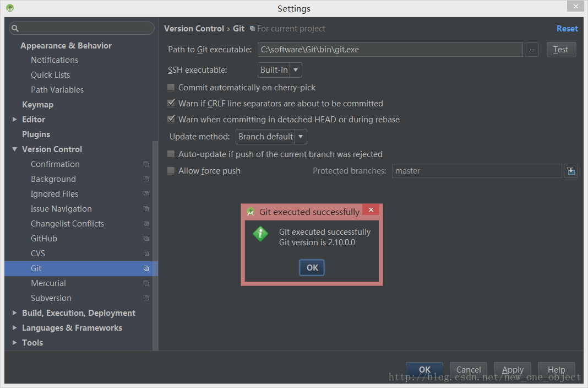
Task: Click the project-level icon beside GitHub
Action: pyautogui.click(x=146, y=239)
